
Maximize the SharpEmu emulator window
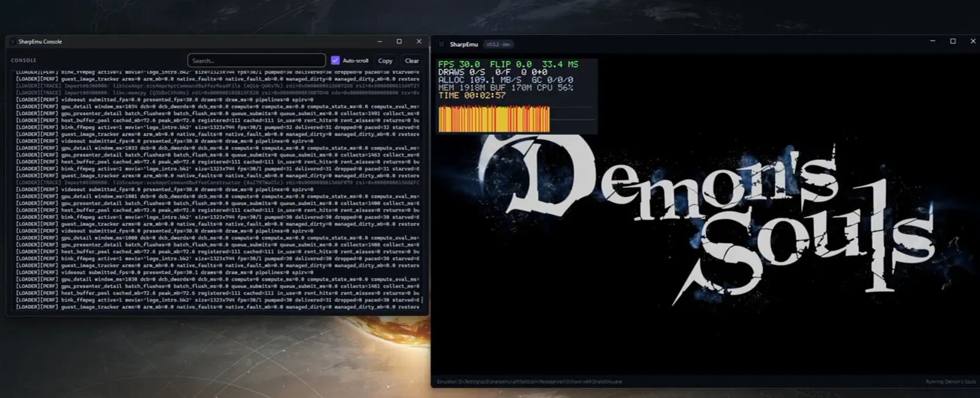[953, 41]
